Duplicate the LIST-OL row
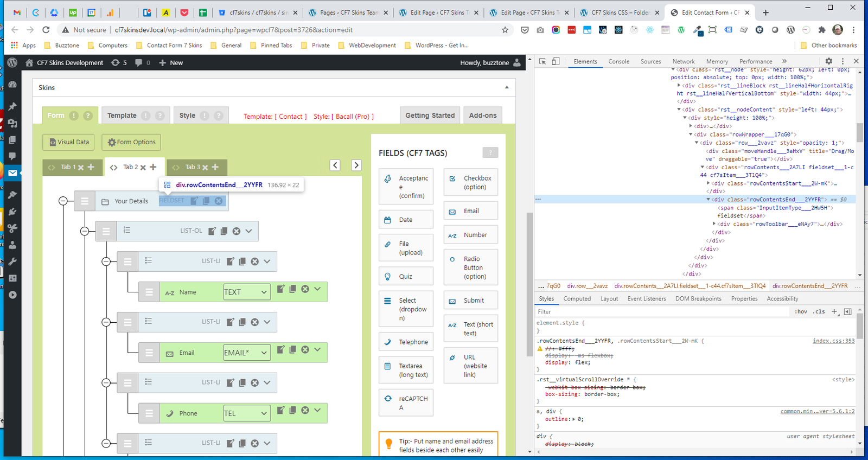This screenshot has height=460, width=868. pos(224,231)
